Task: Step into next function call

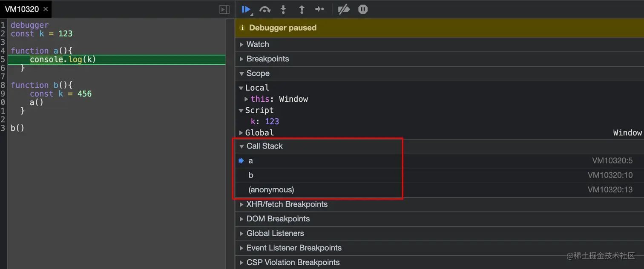Action: click(283, 9)
